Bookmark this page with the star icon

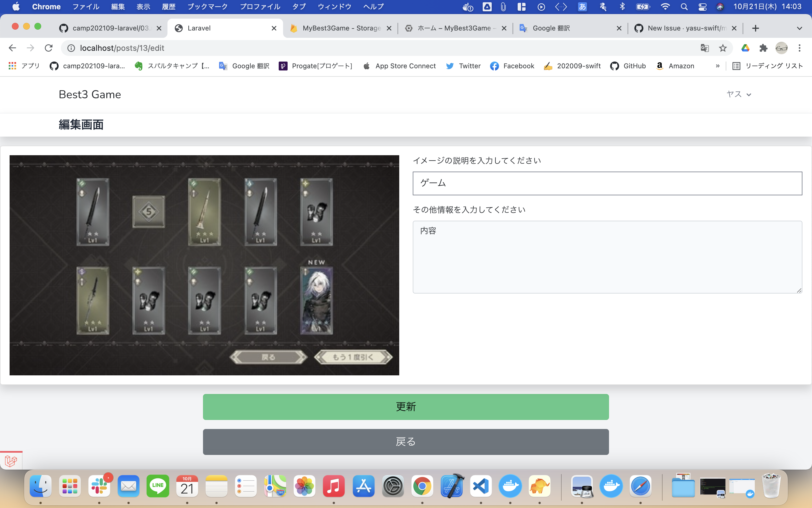click(722, 48)
